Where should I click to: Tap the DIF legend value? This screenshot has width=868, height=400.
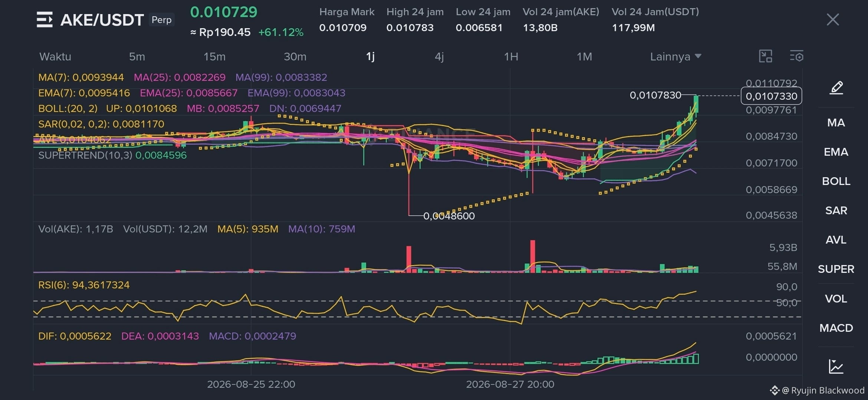[75, 336]
